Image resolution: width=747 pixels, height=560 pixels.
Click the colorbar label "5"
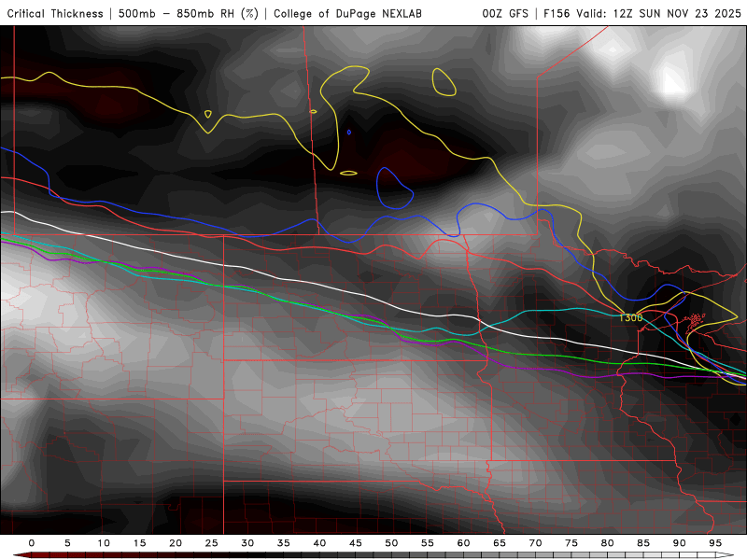click(x=67, y=543)
